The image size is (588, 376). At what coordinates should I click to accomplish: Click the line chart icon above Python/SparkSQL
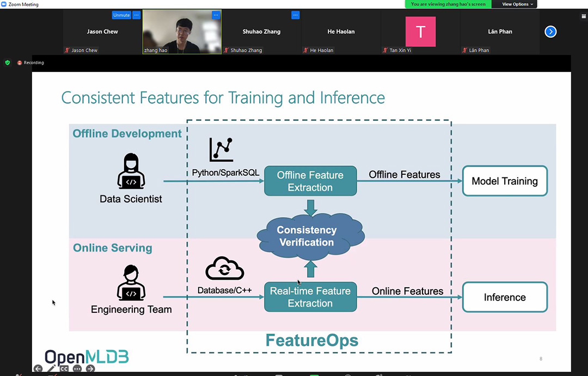click(221, 150)
